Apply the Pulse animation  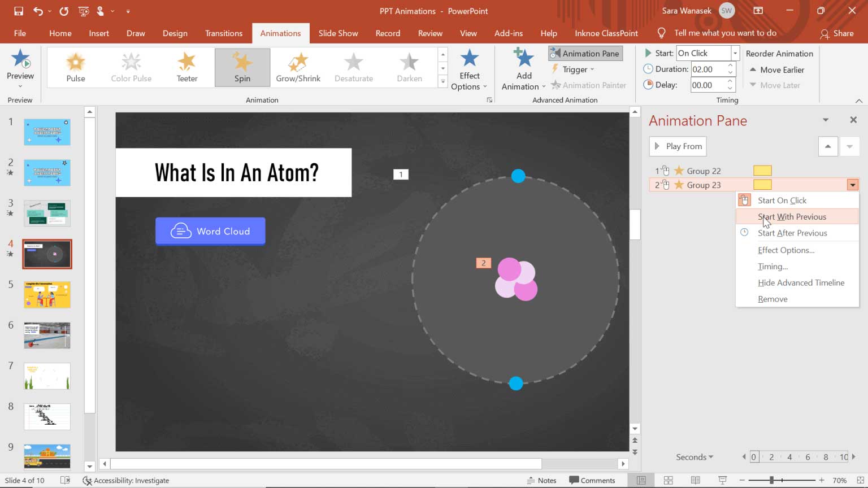pos(75,67)
